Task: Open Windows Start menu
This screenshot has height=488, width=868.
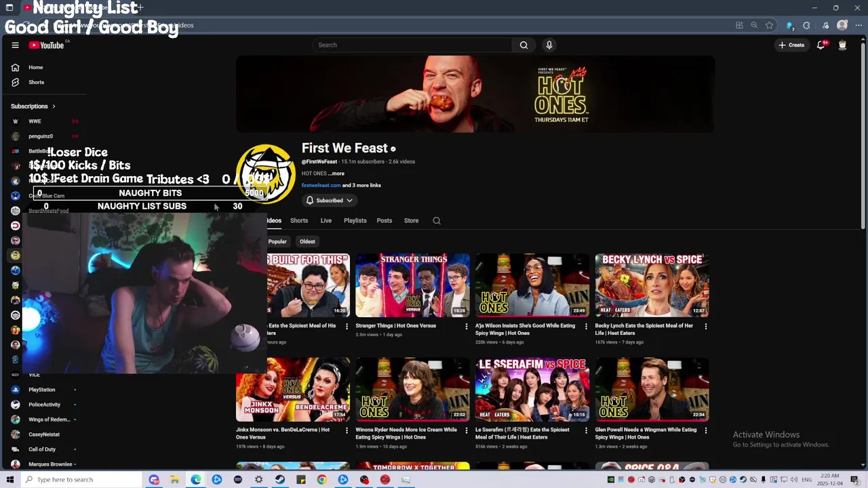Action: [9, 480]
